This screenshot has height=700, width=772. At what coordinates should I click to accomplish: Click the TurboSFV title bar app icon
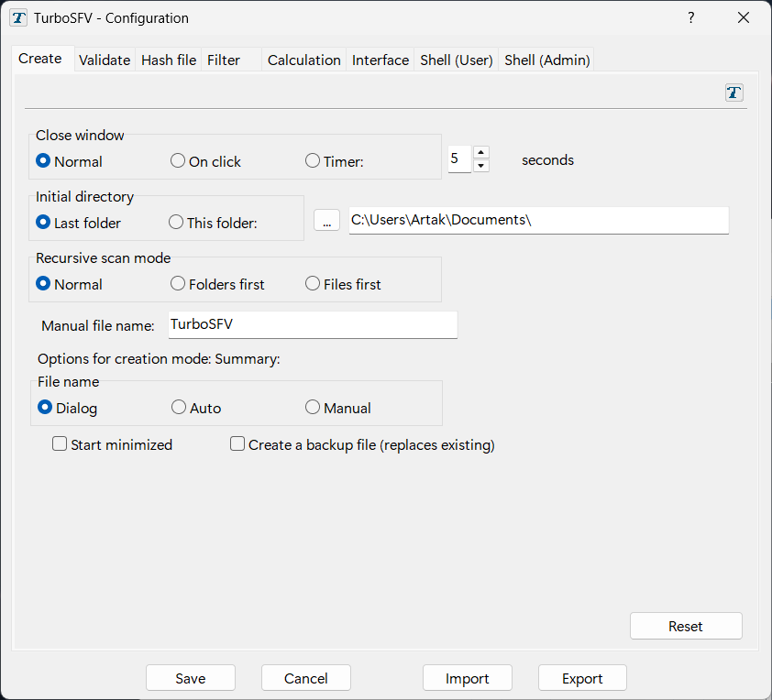coord(18,17)
